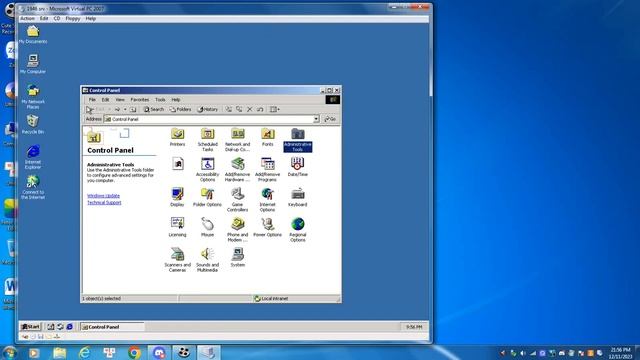Click Show Desktop quick launch icon
The height and width of the screenshot is (360, 640).
[x=51, y=327]
